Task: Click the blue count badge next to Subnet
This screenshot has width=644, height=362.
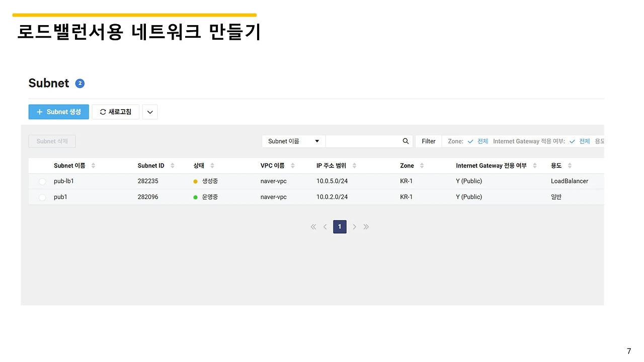Action: click(79, 83)
